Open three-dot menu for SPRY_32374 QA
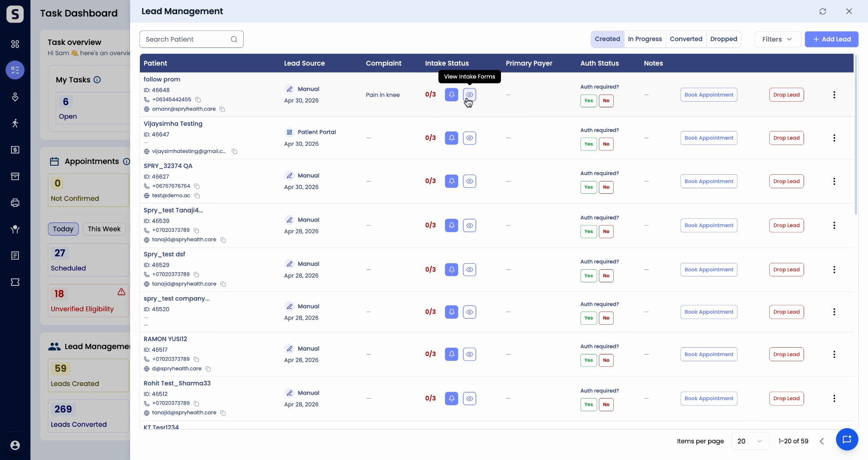The image size is (868, 460). [834, 181]
